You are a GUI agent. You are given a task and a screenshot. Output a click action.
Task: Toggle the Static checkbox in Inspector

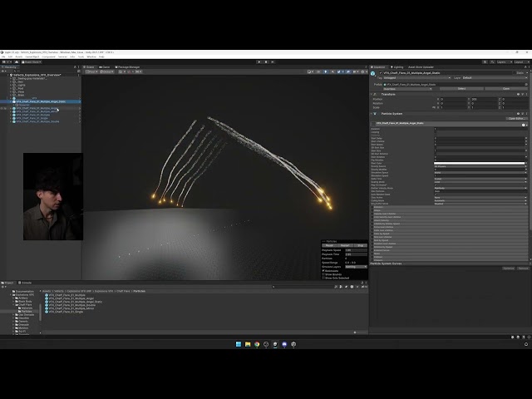point(515,73)
